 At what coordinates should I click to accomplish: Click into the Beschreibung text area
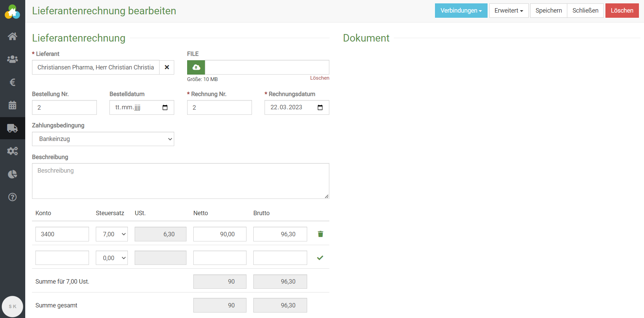(180, 181)
